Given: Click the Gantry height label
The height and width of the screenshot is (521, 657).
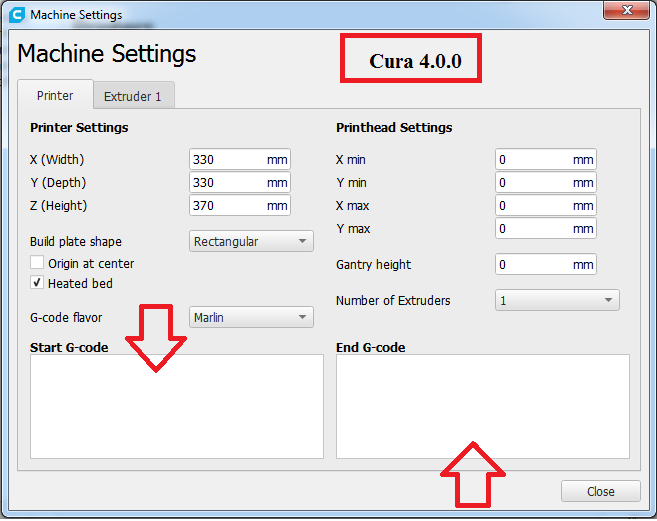Looking at the screenshot, I should (x=373, y=265).
